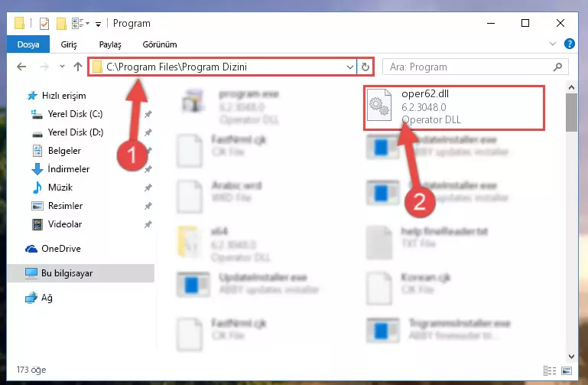
Task: Switch to details view layout icon
Action: [x=549, y=370]
